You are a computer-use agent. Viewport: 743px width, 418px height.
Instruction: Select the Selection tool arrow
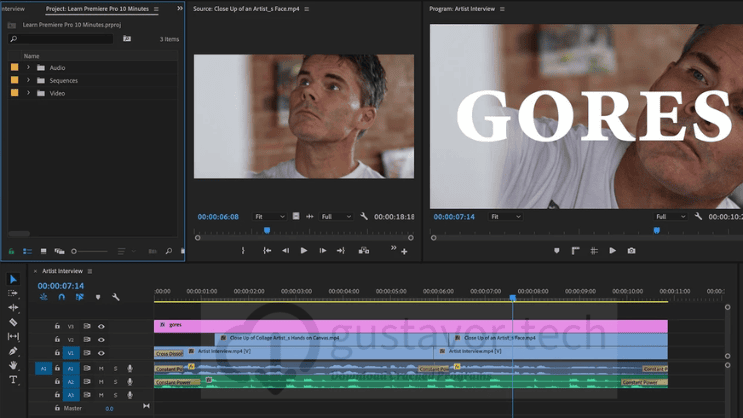(x=13, y=279)
